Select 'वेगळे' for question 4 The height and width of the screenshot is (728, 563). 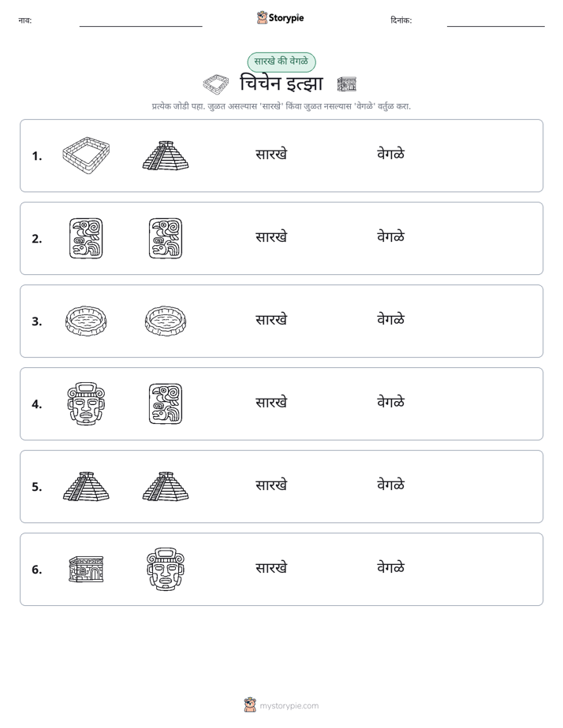[x=390, y=403]
